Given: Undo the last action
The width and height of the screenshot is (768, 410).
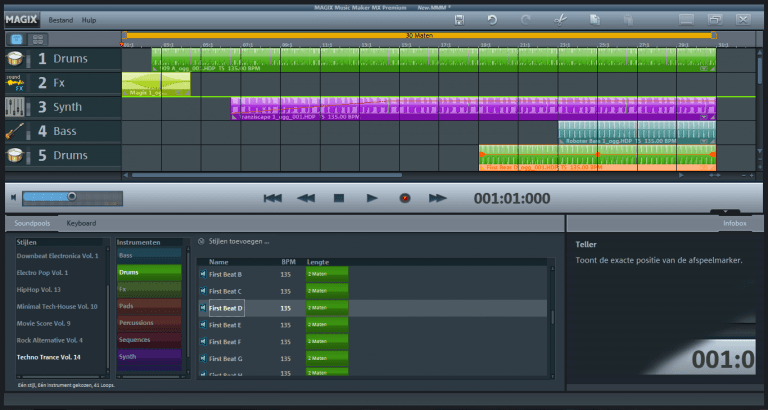Looking at the screenshot, I should 492,20.
